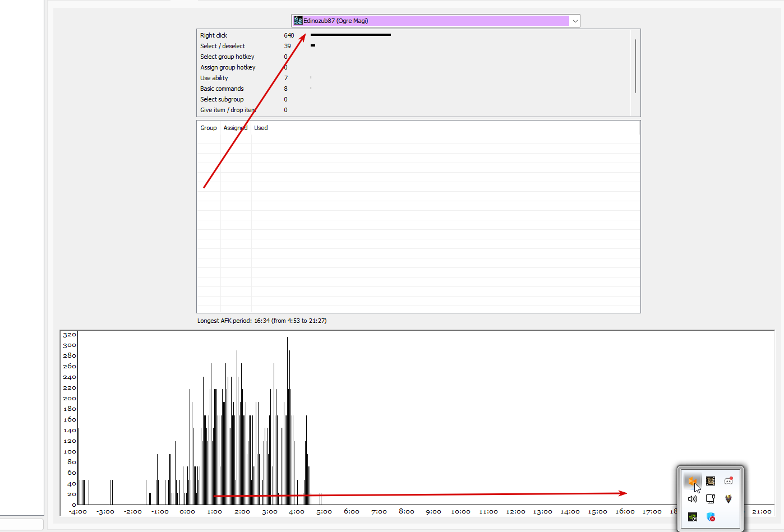784x532 pixels.
Task: Sort by the Group column header
Action: (209, 128)
